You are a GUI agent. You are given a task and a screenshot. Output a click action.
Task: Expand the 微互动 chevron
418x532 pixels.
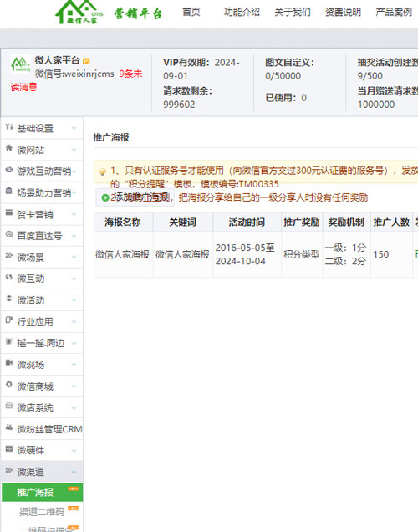pyautogui.click(x=74, y=279)
